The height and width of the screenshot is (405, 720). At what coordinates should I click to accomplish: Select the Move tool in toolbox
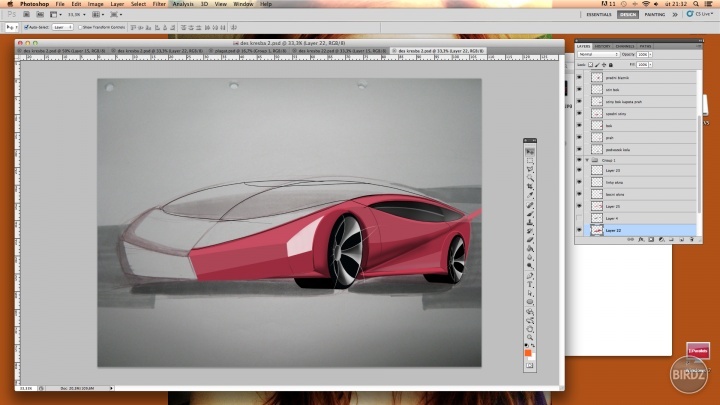(530, 152)
